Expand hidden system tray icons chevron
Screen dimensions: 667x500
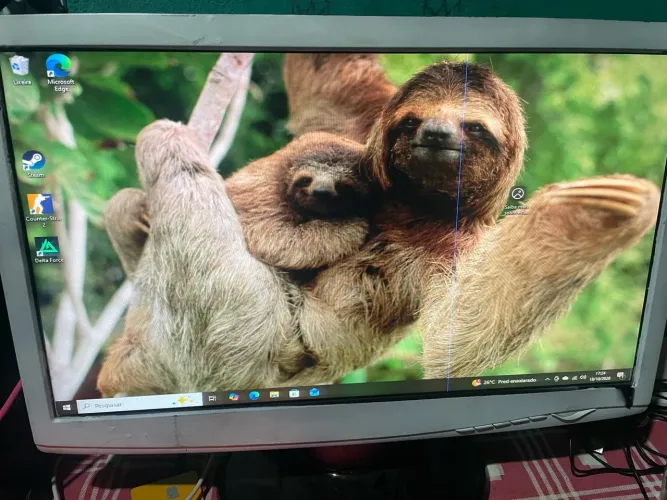tap(547, 379)
